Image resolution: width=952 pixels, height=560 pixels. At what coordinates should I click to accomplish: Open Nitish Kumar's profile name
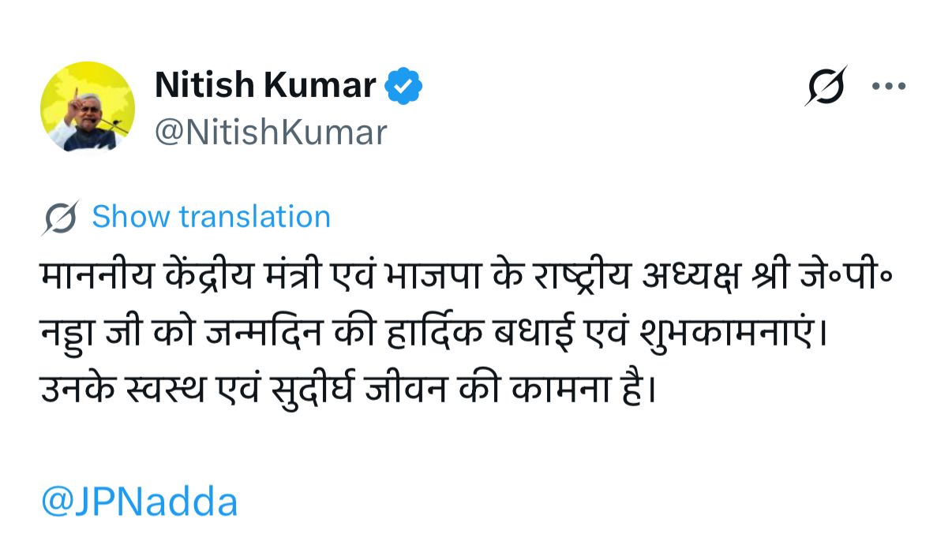[x=264, y=84]
